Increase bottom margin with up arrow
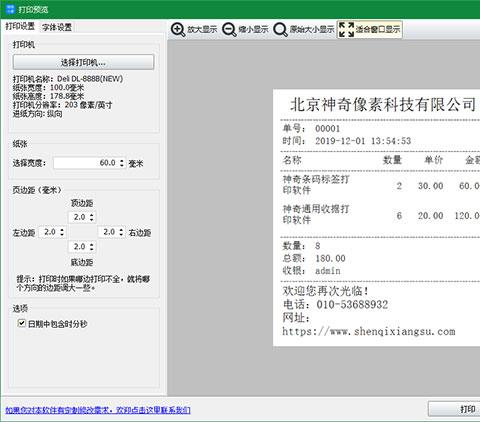Viewport: 480px width, 422px height. coord(92,244)
